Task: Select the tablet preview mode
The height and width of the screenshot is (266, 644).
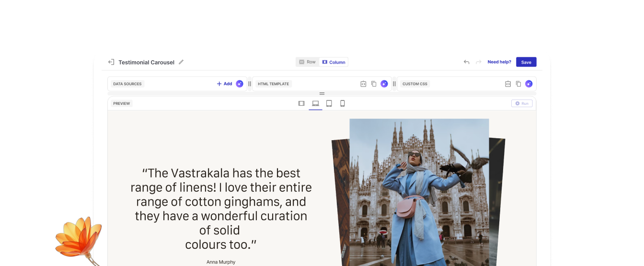Action: pyautogui.click(x=329, y=103)
